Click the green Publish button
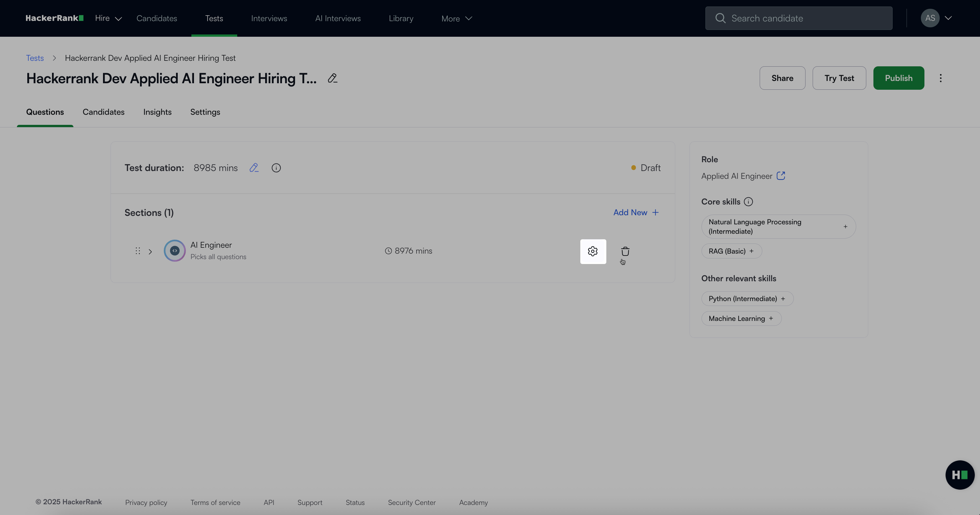Screen dimensions: 980x515 (898, 78)
